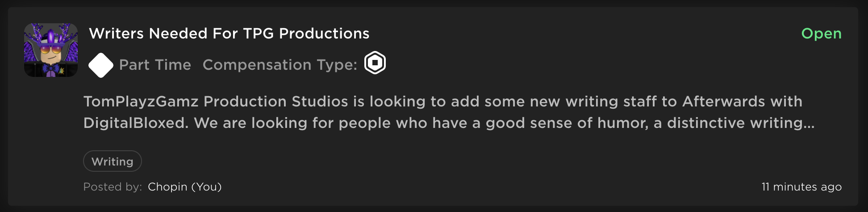Expand the truncated description at the ellipsis
868x212 pixels.
click(x=809, y=123)
